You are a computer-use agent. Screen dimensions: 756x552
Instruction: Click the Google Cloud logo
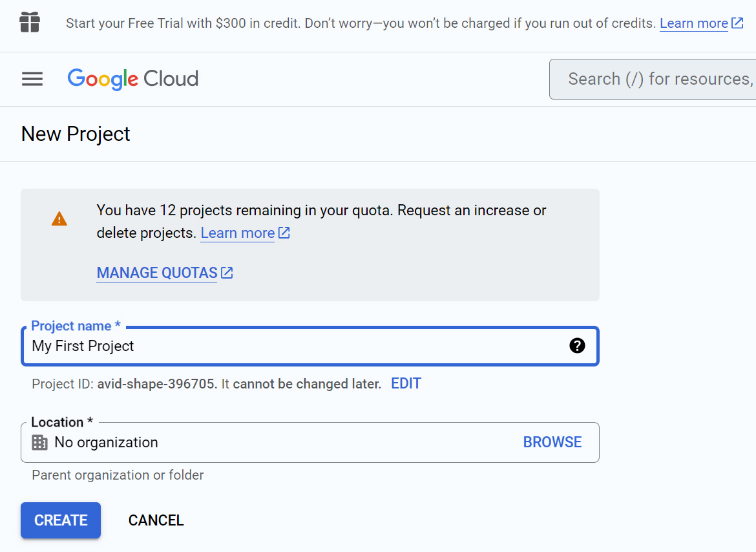pos(133,79)
